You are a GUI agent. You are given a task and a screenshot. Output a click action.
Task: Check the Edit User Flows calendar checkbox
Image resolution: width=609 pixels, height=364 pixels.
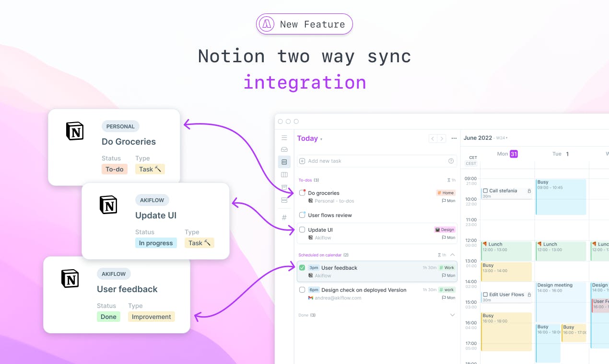point(485,295)
